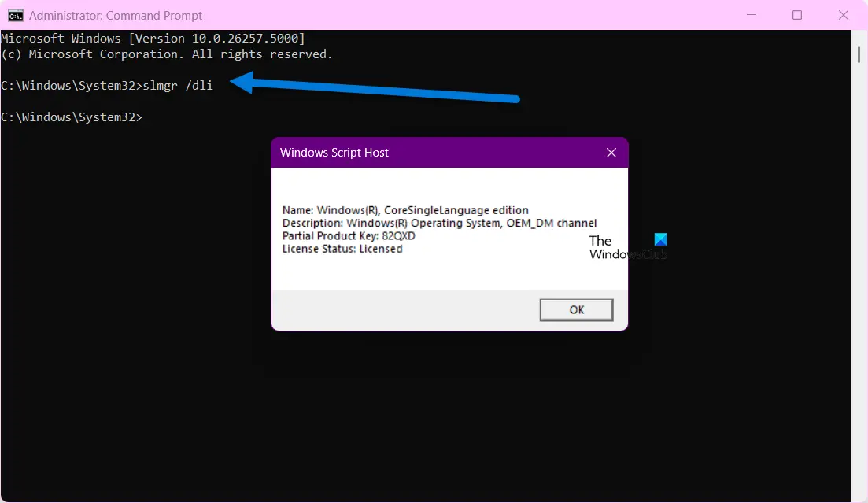Click the Windows Script Host title text
This screenshot has width=868, height=503.
coord(334,153)
